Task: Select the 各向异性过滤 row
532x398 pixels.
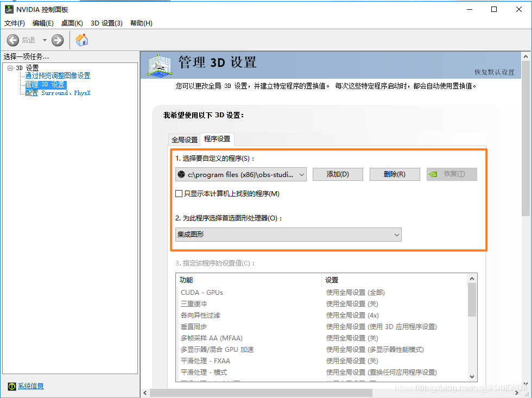Action: click(x=322, y=315)
